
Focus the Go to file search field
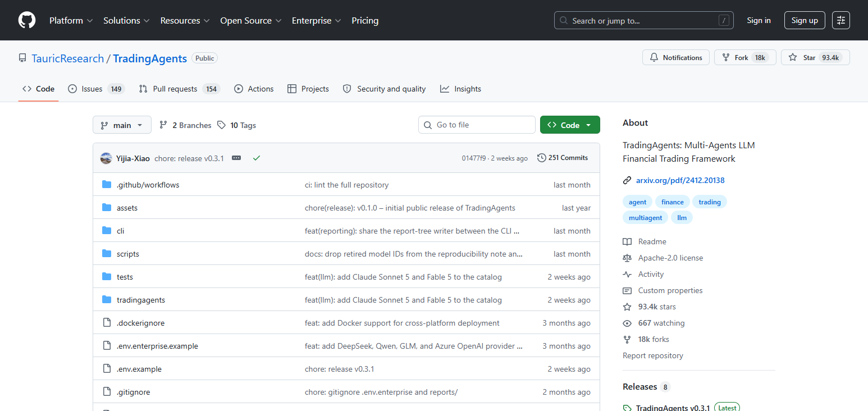pyautogui.click(x=477, y=125)
